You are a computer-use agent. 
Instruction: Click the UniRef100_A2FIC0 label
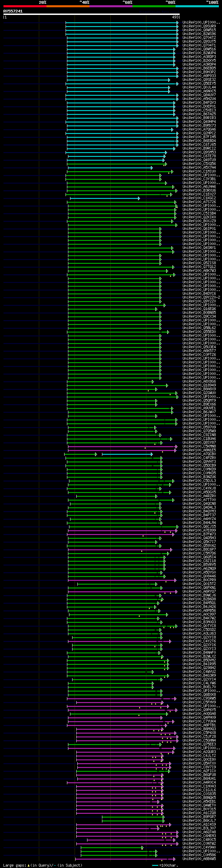click(x=199, y=771)
